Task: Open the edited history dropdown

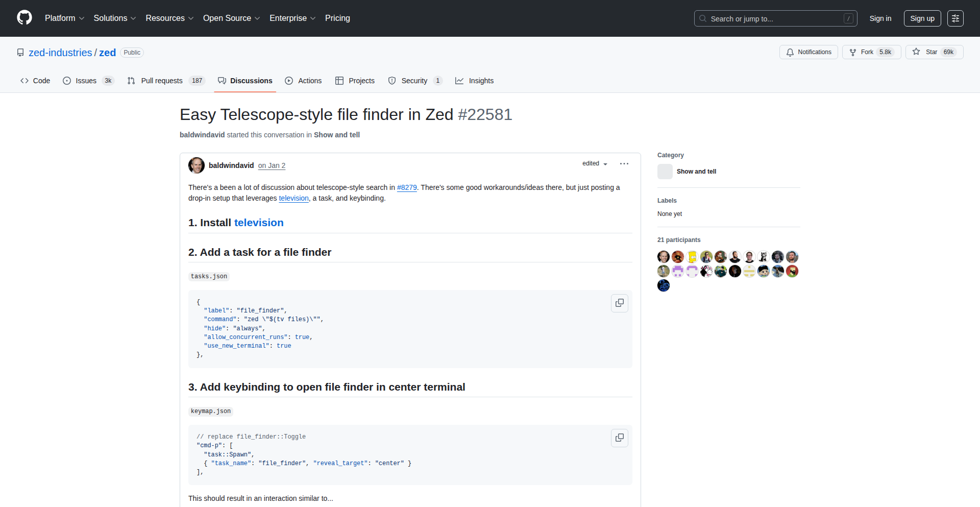Action: click(x=595, y=164)
